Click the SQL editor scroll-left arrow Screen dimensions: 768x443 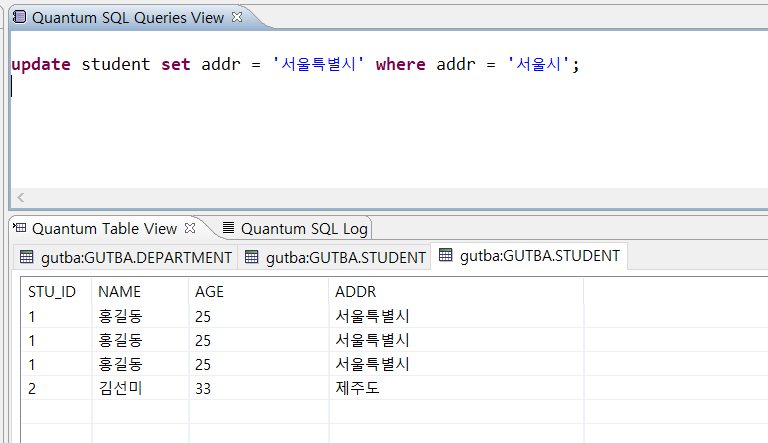[x=21, y=197]
